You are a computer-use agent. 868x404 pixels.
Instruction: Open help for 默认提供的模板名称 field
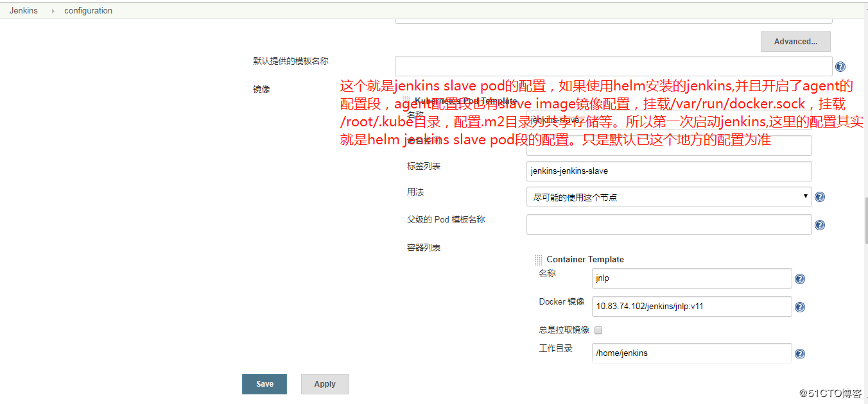click(840, 66)
